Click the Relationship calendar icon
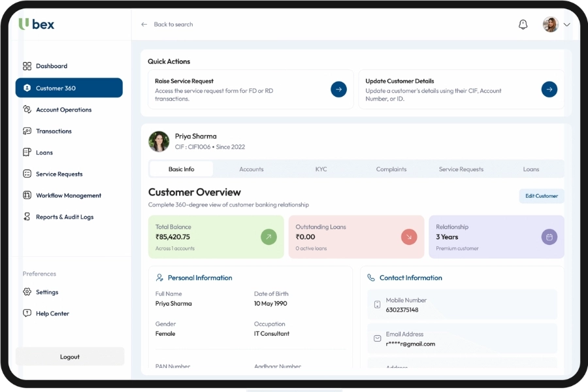 549,237
